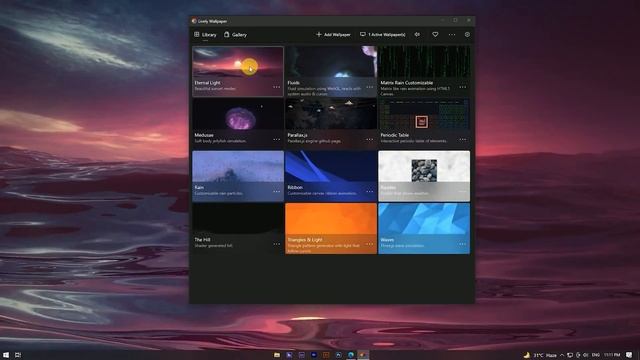Screen dimensions: 640x360
Task: Open the toolbar three-dots more menu
Action: coord(452,35)
